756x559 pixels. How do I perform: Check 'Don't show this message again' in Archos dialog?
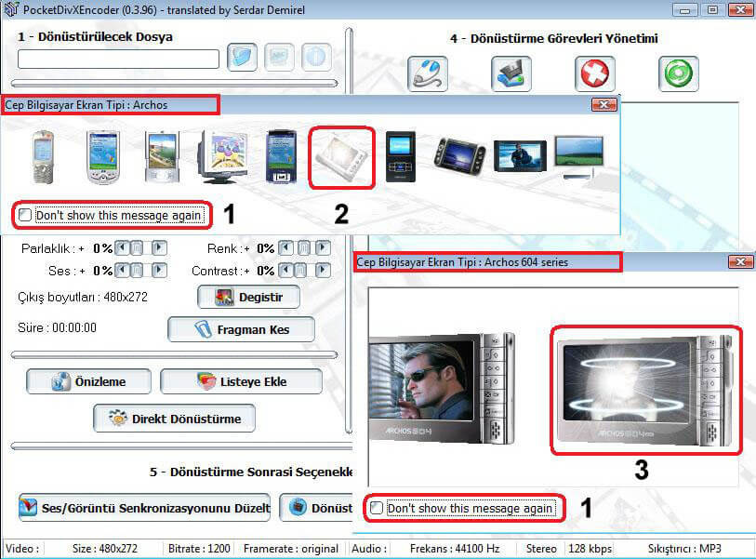[26, 216]
